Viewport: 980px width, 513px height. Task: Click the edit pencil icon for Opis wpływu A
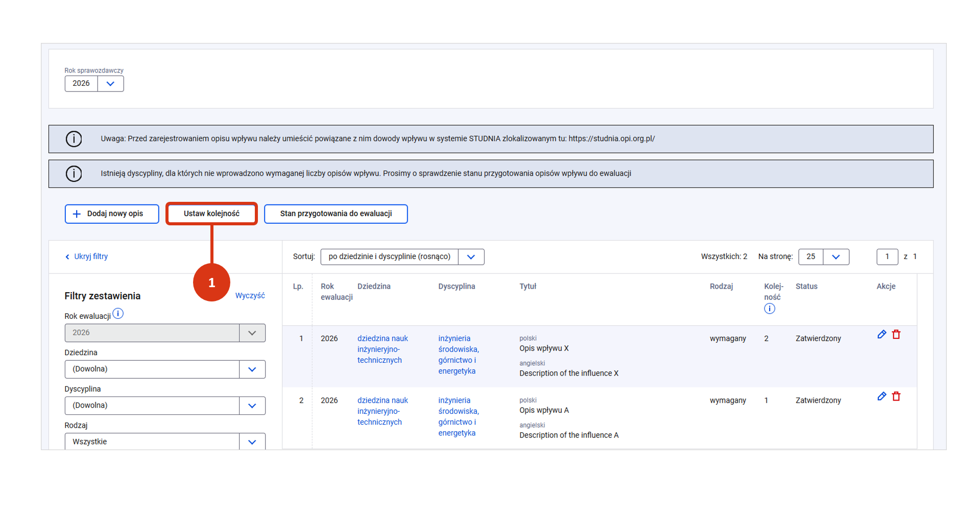[x=881, y=397]
